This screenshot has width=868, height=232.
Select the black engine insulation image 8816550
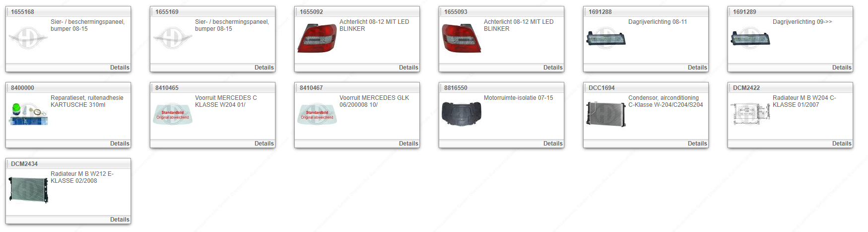coord(462,114)
